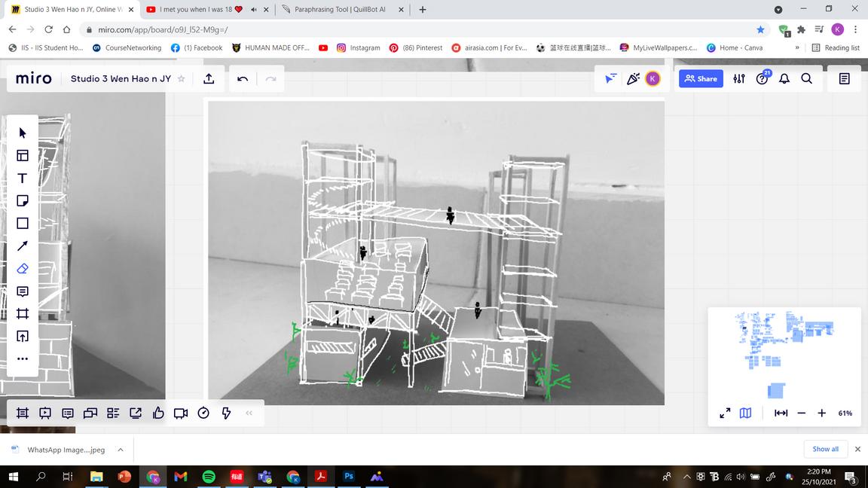This screenshot has height=488, width=868.
Task: Send a reaction with party icon
Action: (633, 78)
